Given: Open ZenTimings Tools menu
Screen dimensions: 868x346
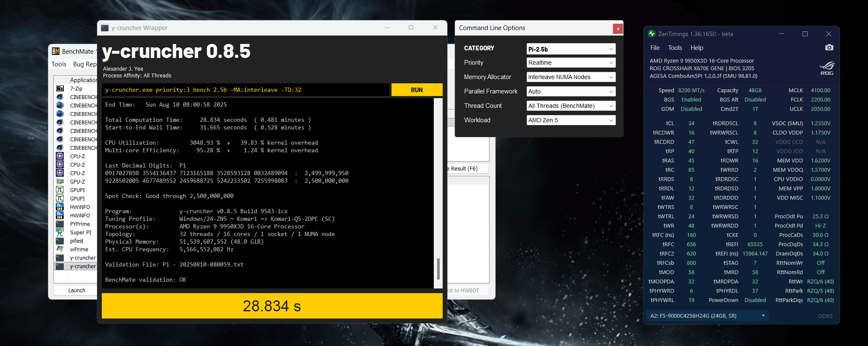Looking at the screenshot, I should (675, 48).
